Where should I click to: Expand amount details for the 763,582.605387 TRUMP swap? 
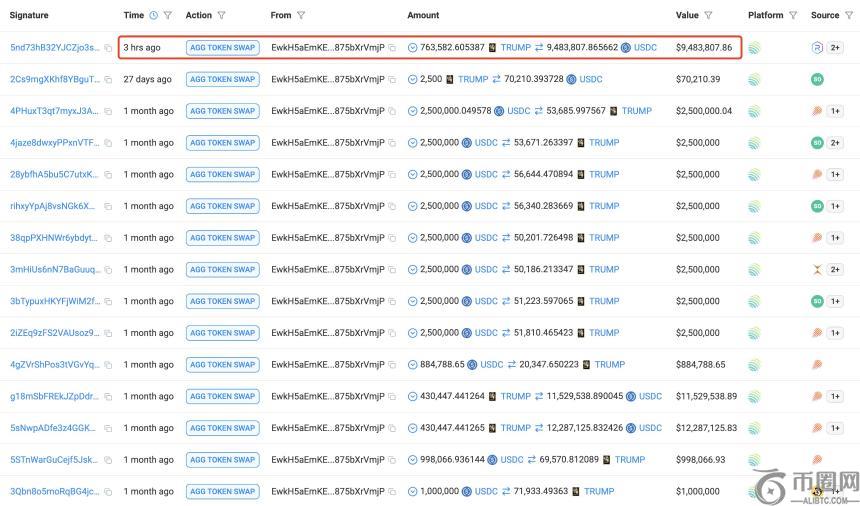(413, 48)
